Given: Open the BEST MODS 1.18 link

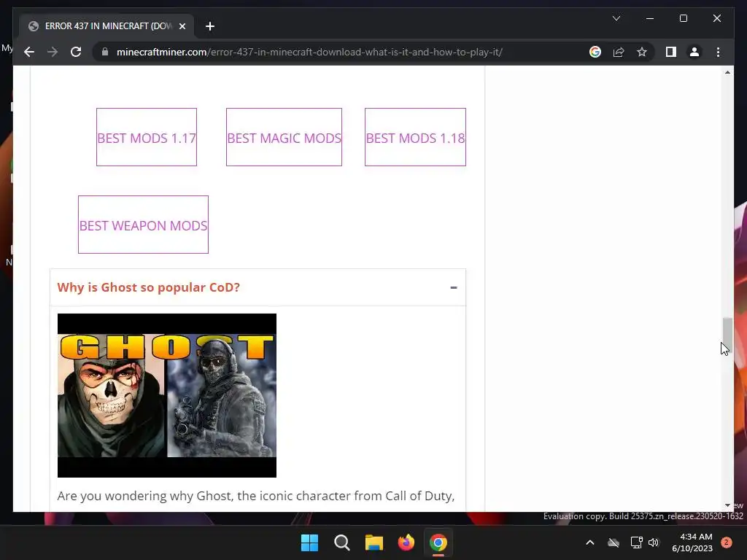Looking at the screenshot, I should coord(415,137).
